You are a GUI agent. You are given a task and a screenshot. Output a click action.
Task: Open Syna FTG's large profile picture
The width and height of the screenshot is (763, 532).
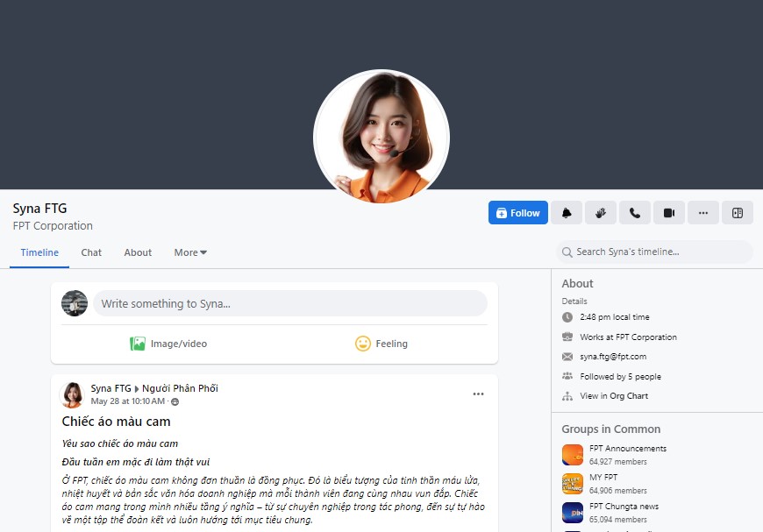[x=381, y=137]
